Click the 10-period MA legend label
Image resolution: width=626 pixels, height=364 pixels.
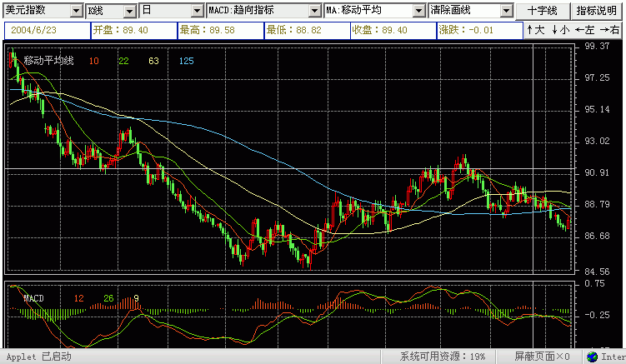click(94, 61)
